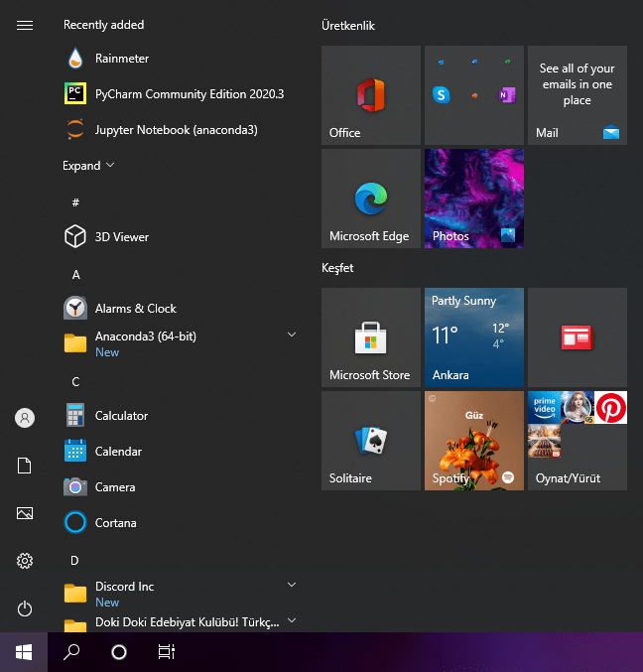643x672 pixels.
Task: Open Cortana from the app list
Action: tap(178, 522)
